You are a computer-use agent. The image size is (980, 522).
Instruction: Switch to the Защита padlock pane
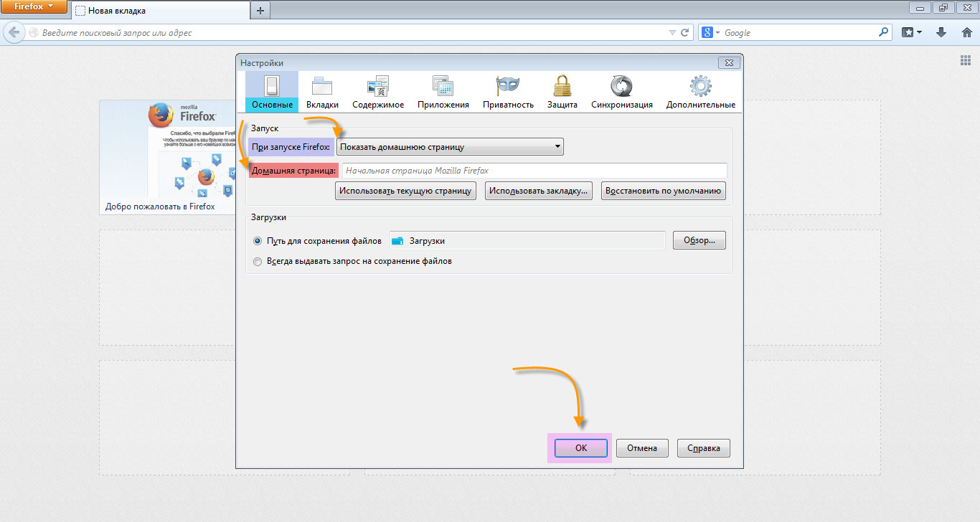point(562,92)
